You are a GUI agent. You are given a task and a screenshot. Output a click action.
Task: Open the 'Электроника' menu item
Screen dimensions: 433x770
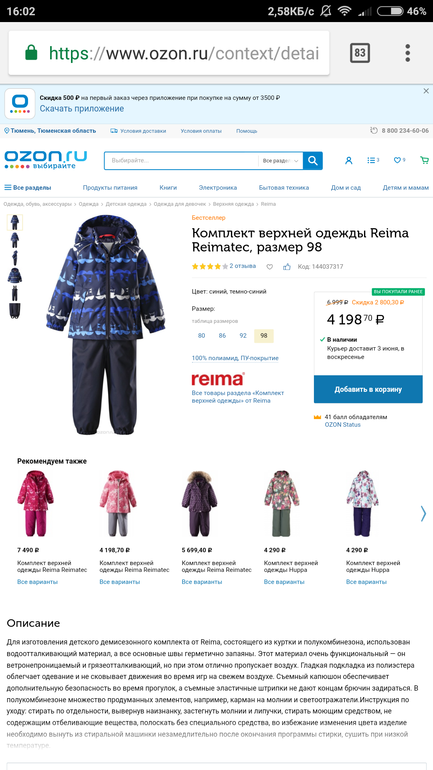click(217, 188)
